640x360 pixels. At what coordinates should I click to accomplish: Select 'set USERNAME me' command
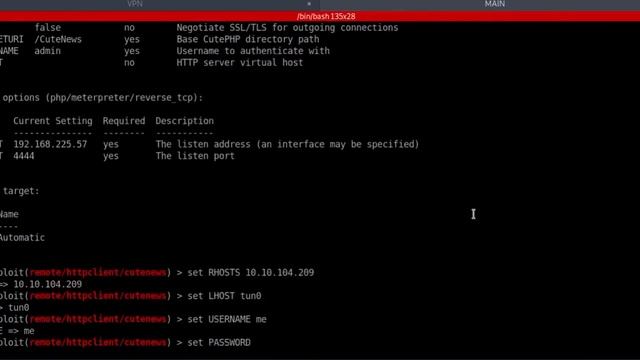[x=227, y=319]
